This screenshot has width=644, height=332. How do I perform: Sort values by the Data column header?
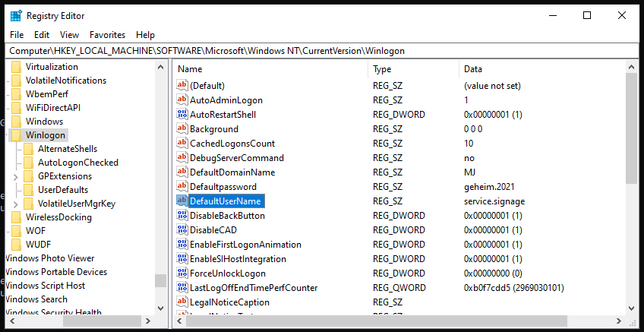542,69
